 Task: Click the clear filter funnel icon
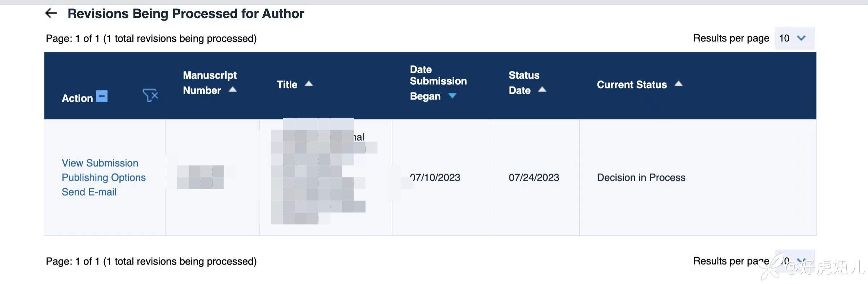click(x=150, y=95)
